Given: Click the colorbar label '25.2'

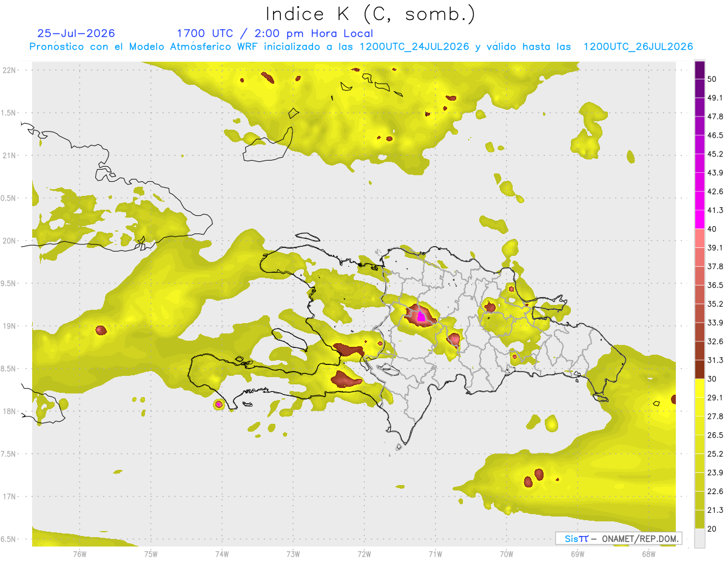Looking at the screenshot, I should 715,454.
